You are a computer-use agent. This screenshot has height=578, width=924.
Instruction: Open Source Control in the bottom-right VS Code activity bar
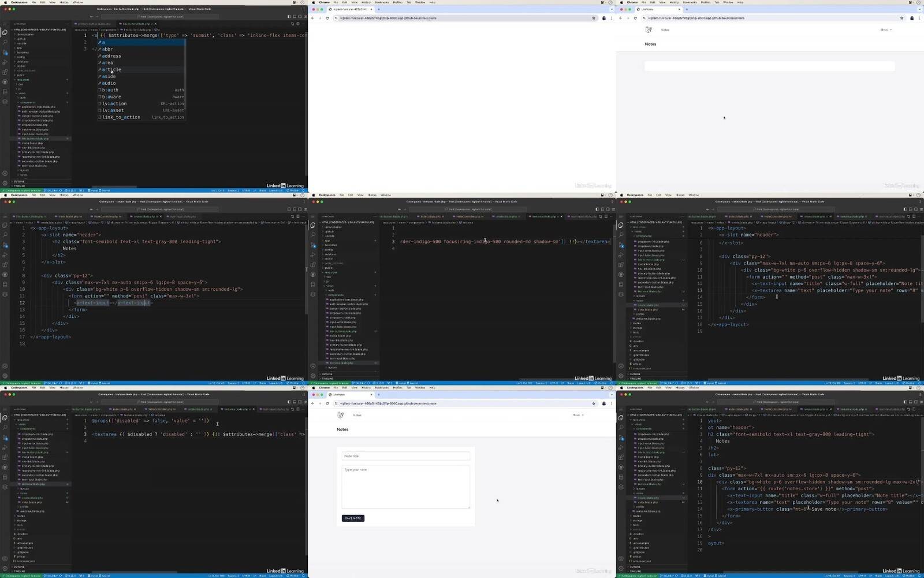pos(621,438)
